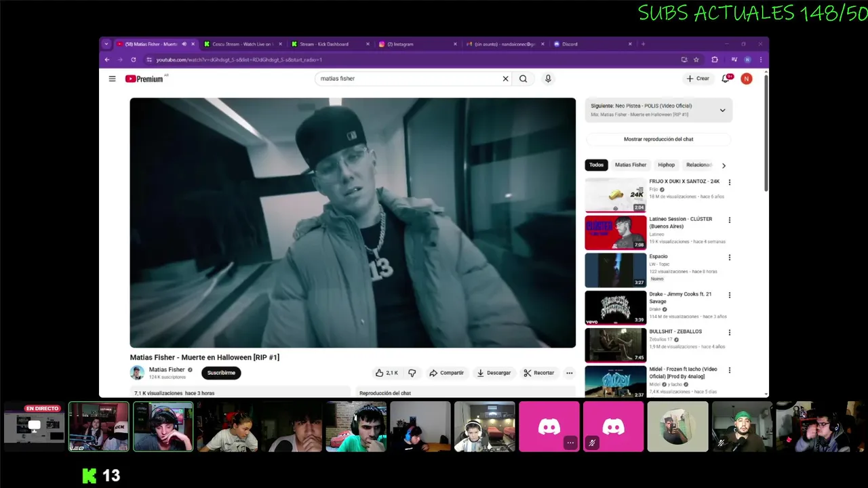Click the Descargar button

click(x=494, y=373)
